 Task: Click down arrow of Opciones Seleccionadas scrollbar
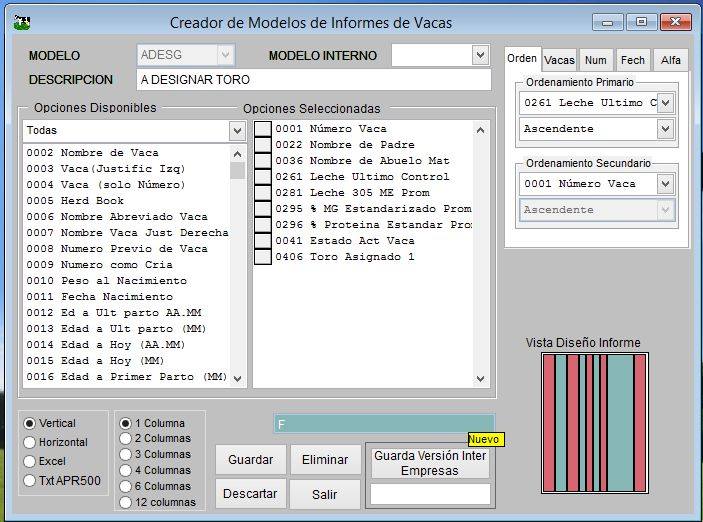click(481, 378)
